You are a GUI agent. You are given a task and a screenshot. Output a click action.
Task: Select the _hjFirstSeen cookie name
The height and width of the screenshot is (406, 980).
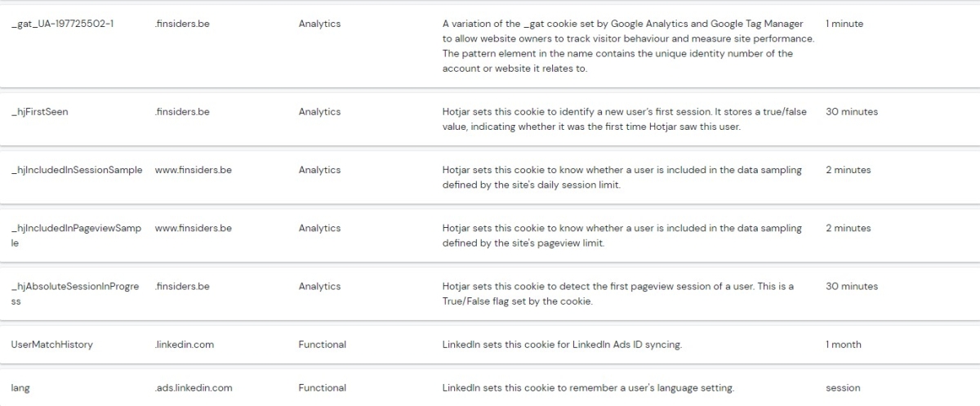pyautogui.click(x=39, y=112)
